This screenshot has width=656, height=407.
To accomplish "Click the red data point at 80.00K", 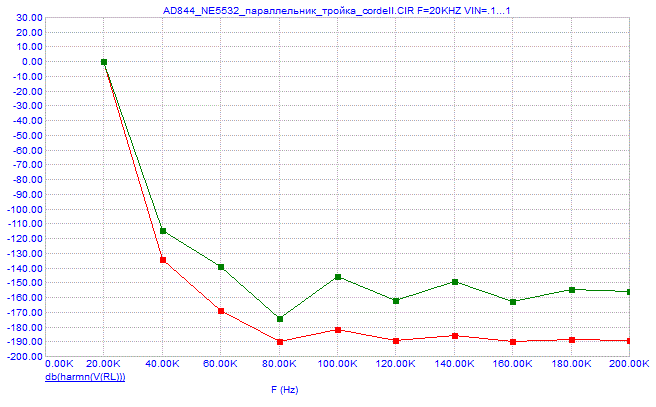I will (x=280, y=342).
